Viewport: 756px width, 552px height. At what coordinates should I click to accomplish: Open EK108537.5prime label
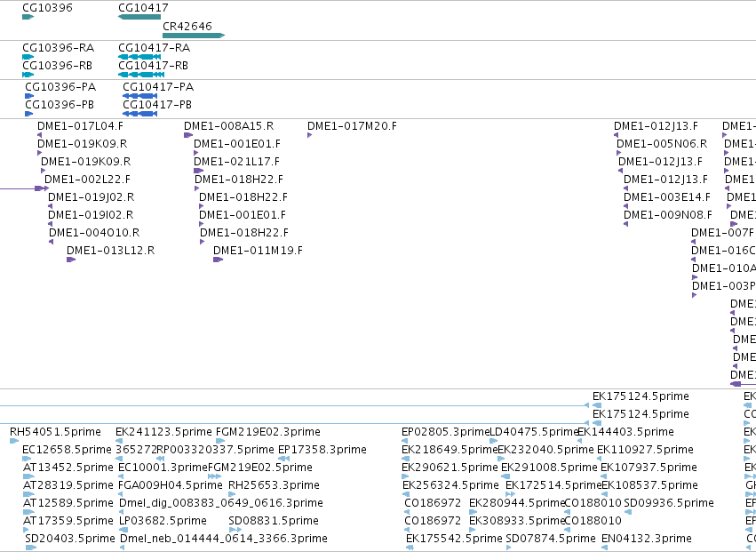coord(650,485)
